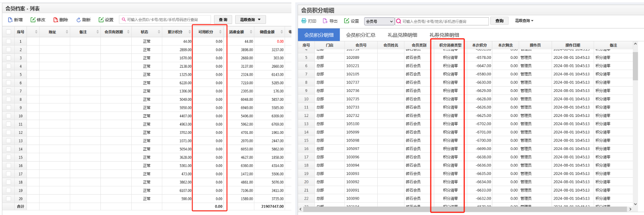This screenshot has width=644, height=215.
Task: Click the 门店 column header
Action: (330, 45)
